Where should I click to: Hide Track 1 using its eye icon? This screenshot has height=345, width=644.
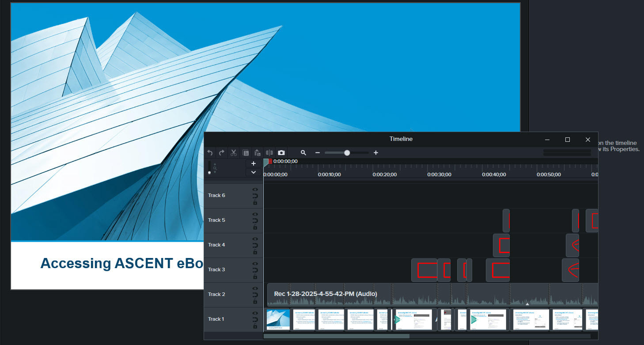tap(255, 313)
